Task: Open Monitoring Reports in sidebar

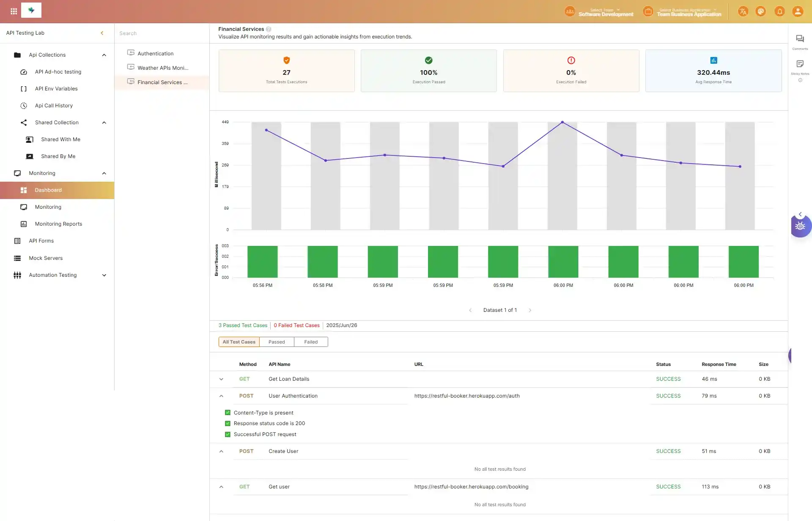Action: click(58, 224)
